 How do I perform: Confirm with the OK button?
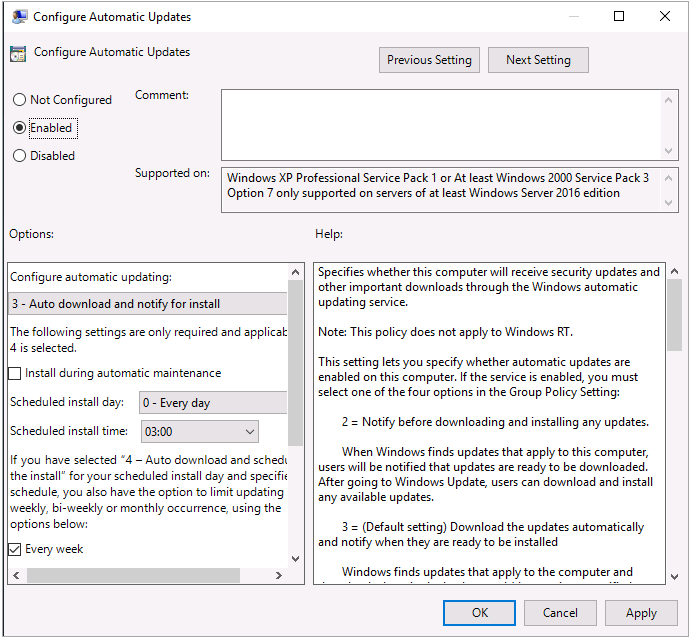(x=479, y=613)
